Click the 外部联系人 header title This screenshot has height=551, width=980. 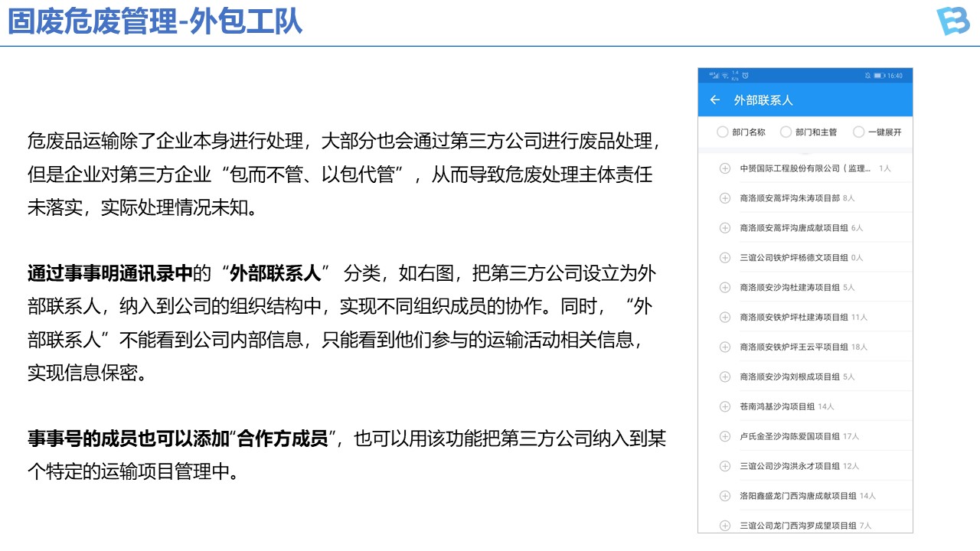(x=763, y=100)
